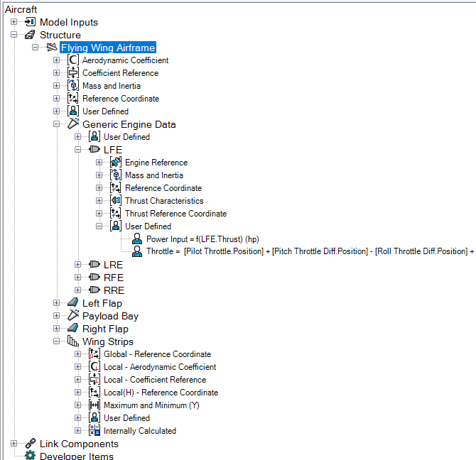Click the Payload Bay icon
Screen dimensions: 476x460
pos(73,315)
